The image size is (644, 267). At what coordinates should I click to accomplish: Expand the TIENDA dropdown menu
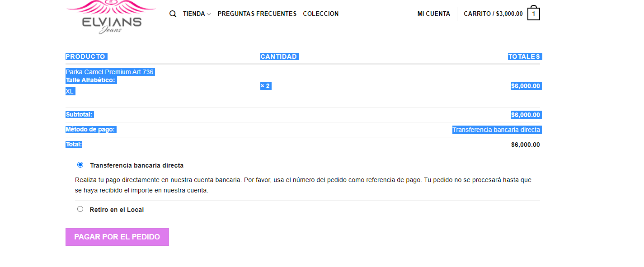coord(197,14)
